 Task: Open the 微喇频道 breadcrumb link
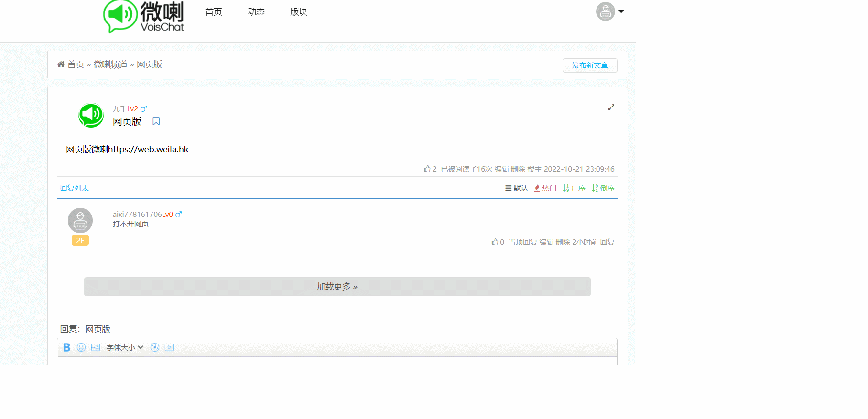(x=110, y=64)
